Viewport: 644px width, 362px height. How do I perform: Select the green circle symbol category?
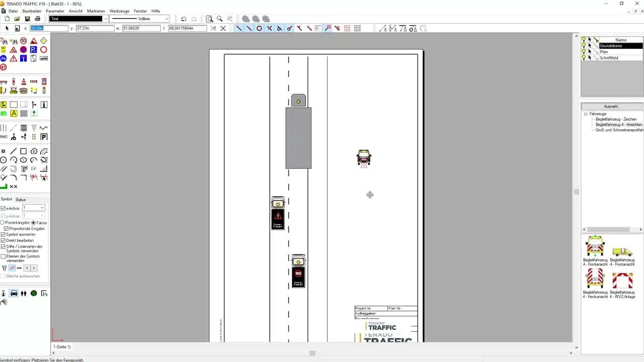(x=34, y=293)
